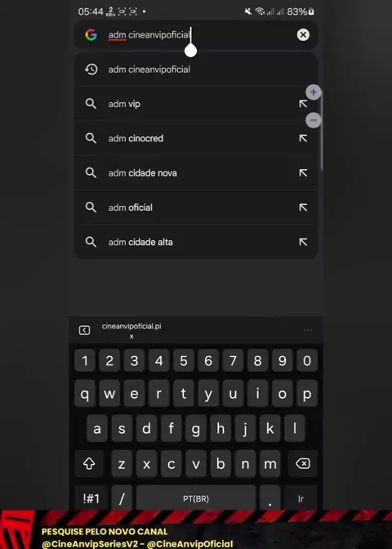Image resolution: width=392 pixels, height=549 pixels.
Task: Fill 'adm cidade nova' via arrow icon
Action: click(303, 172)
